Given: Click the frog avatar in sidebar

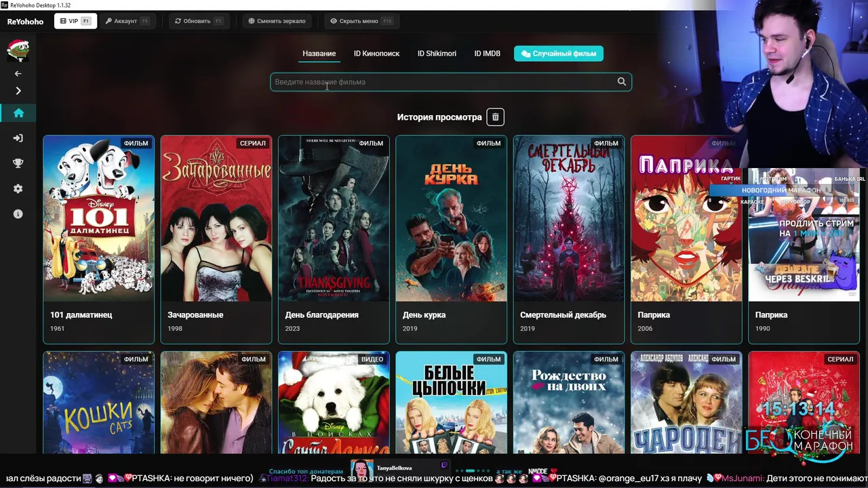Looking at the screenshot, I should (x=18, y=49).
